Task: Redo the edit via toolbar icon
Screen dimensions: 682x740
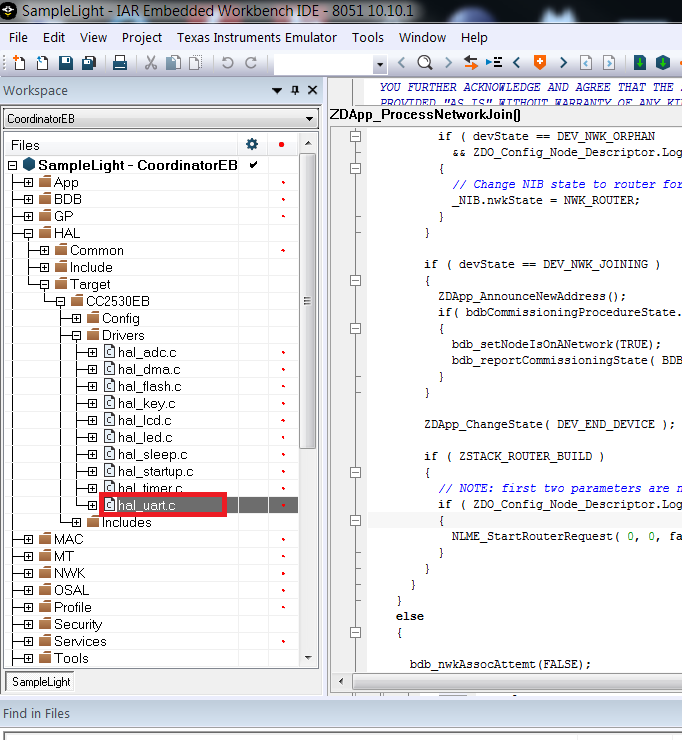Action: [251, 63]
